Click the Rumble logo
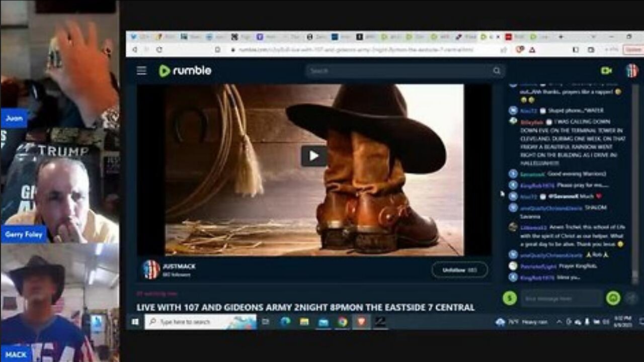 tap(185, 71)
